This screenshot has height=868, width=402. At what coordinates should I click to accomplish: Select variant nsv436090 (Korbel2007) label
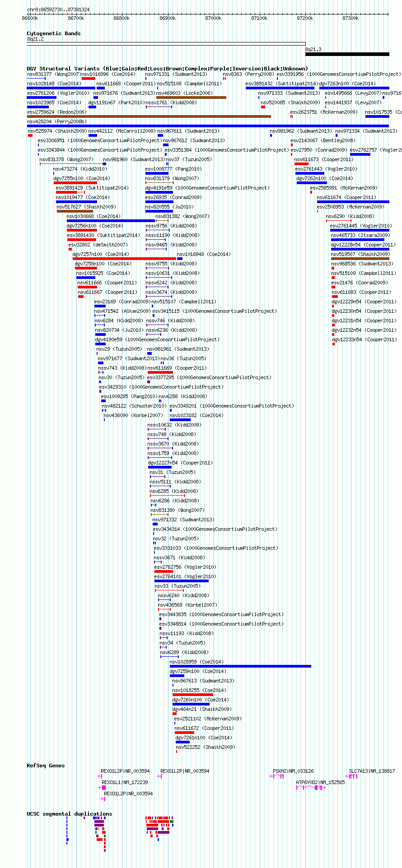133,415
